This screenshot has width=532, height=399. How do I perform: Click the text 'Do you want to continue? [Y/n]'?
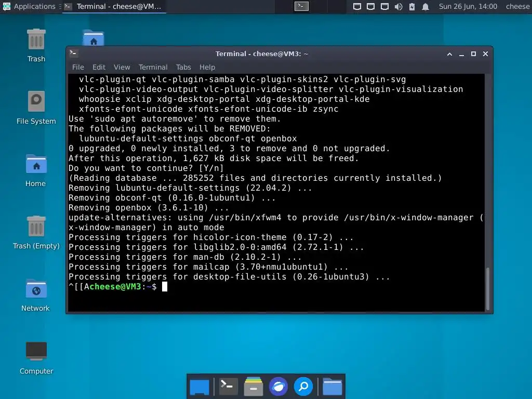(x=146, y=168)
